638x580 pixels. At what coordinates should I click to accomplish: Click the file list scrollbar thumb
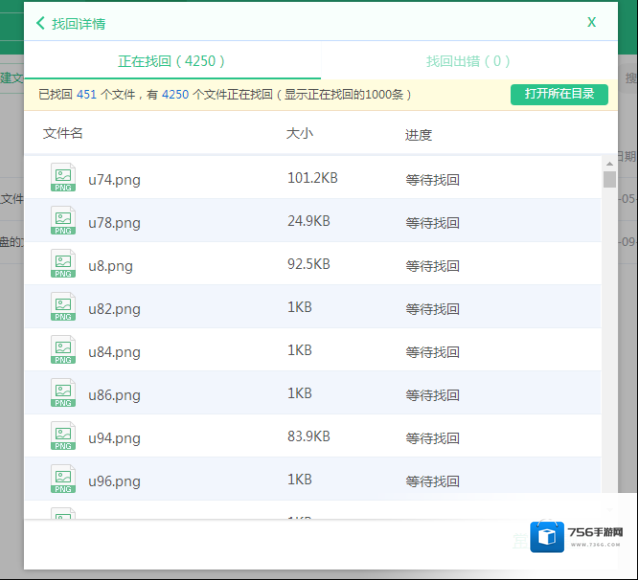(609, 180)
